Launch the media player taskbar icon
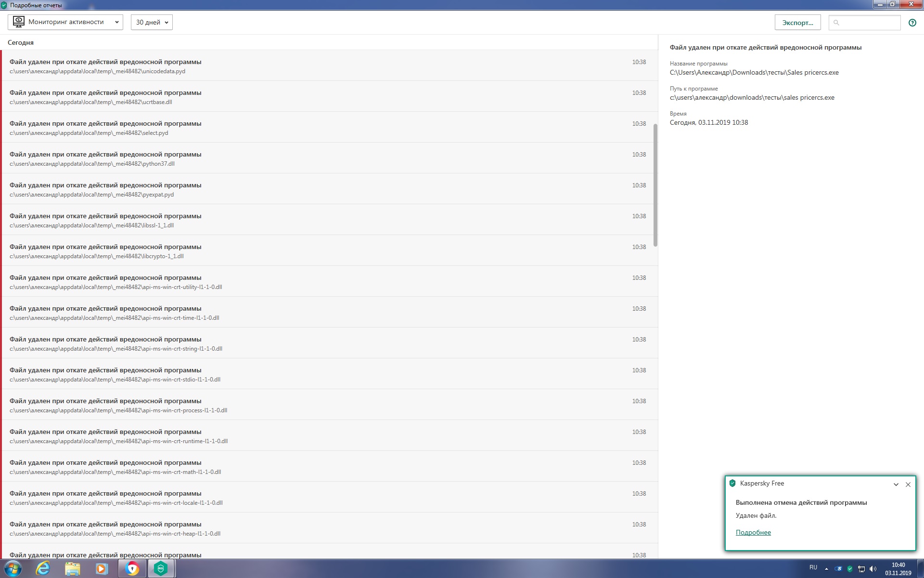Screen dimensions: 924x578 pos(102,568)
